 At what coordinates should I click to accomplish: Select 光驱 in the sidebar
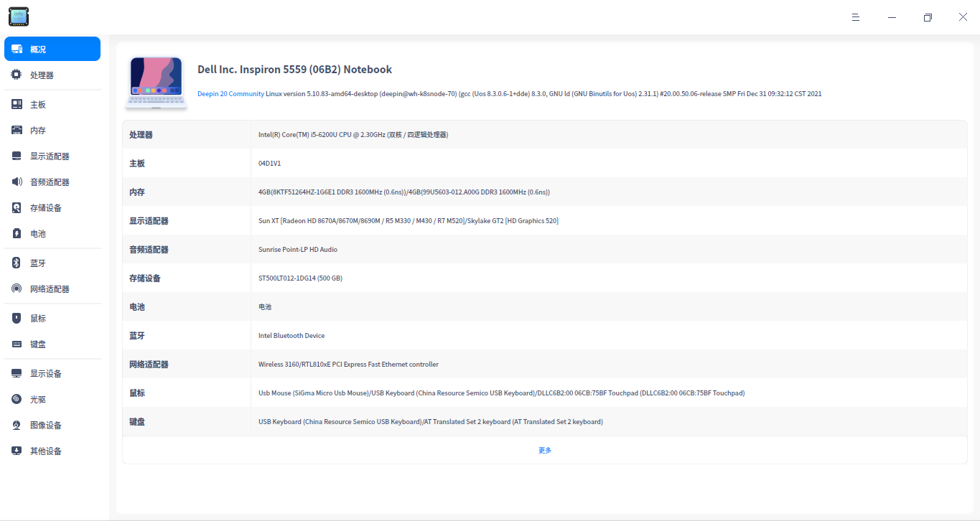coord(52,399)
